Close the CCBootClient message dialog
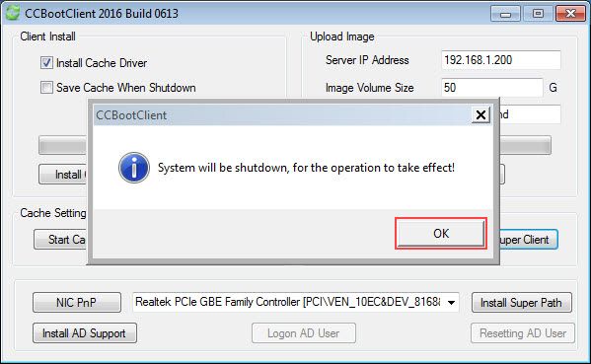The width and height of the screenshot is (591, 364). (480, 114)
